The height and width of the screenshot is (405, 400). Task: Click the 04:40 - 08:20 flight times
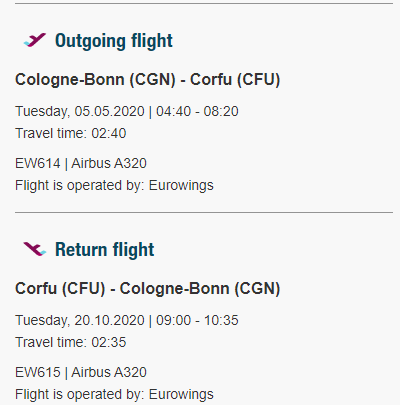197,111
